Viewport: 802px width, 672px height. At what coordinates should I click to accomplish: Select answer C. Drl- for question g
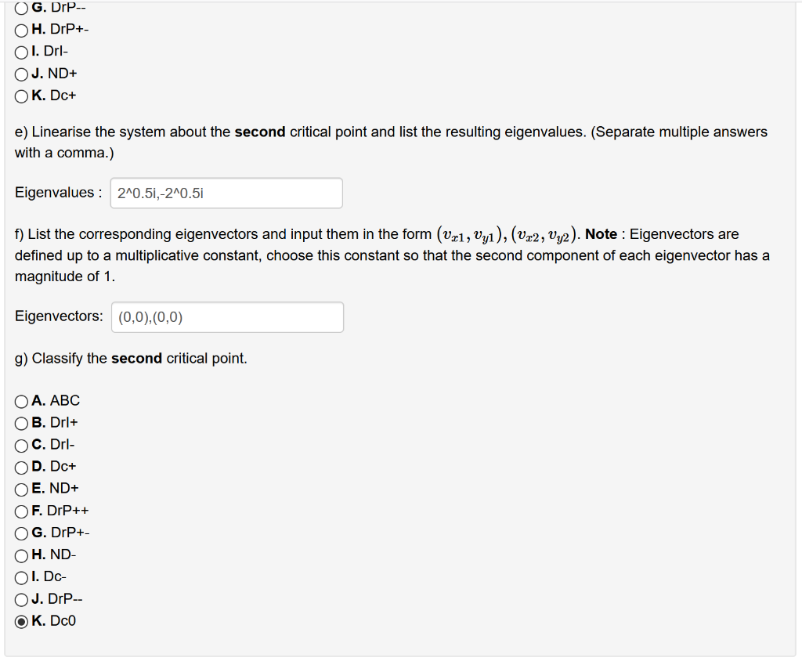click(x=20, y=444)
